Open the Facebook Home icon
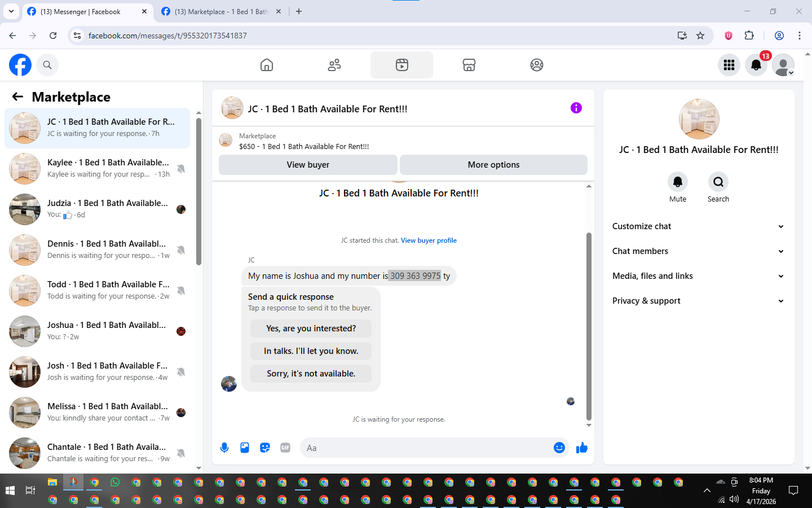Viewport: 812px width, 508px height. click(x=267, y=65)
